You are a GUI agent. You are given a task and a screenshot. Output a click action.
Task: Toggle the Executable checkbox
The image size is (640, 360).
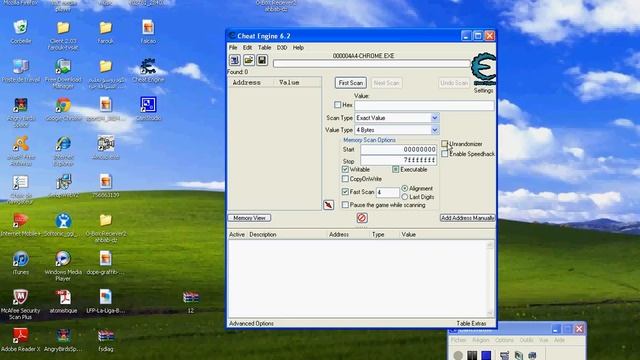pyautogui.click(x=396, y=169)
